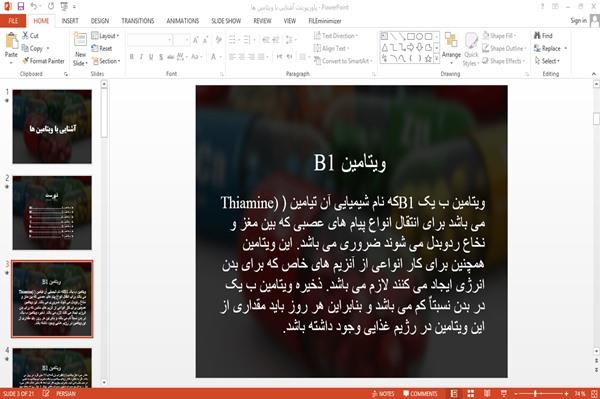Viewport: 600px width, 399px height.
Task: Open the font name combo box
Action: [150, 40]
